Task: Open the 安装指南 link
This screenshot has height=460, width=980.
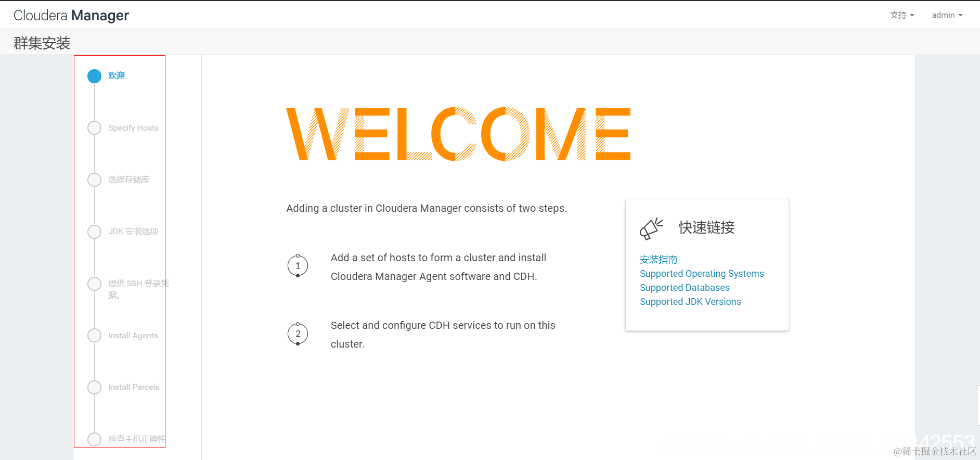Action: coord(659,260)
